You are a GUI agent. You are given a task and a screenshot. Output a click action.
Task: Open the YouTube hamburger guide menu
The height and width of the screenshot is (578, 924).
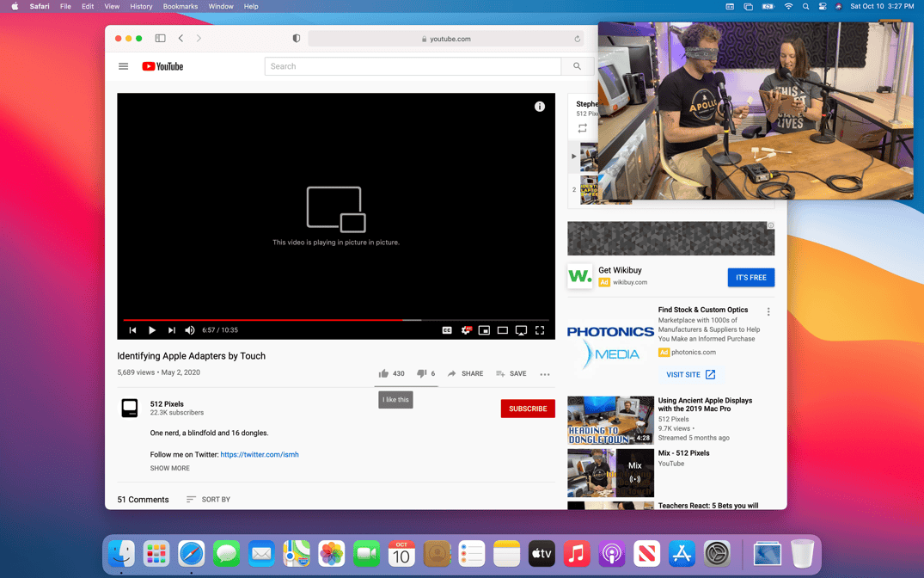pyautogui.click(x=123, y=66)
